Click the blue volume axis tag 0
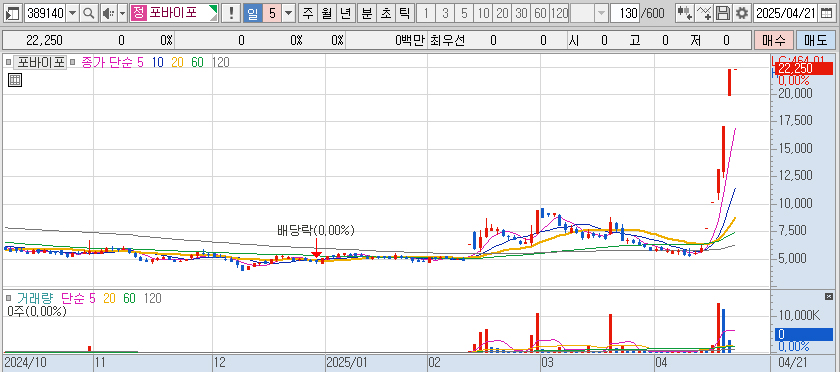 tap(804, 334)
